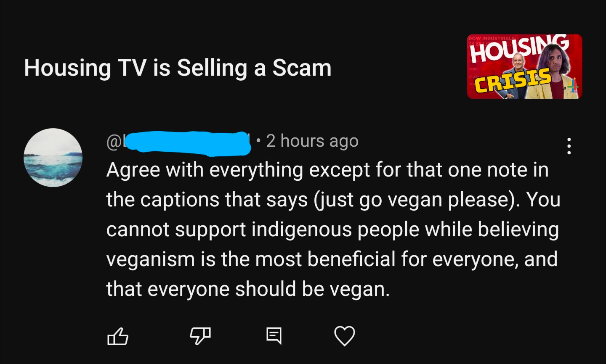Click the Channel 4 logo in thumbnail
Viewport: 606px width, 364px height.
click(x=572, y=85)
